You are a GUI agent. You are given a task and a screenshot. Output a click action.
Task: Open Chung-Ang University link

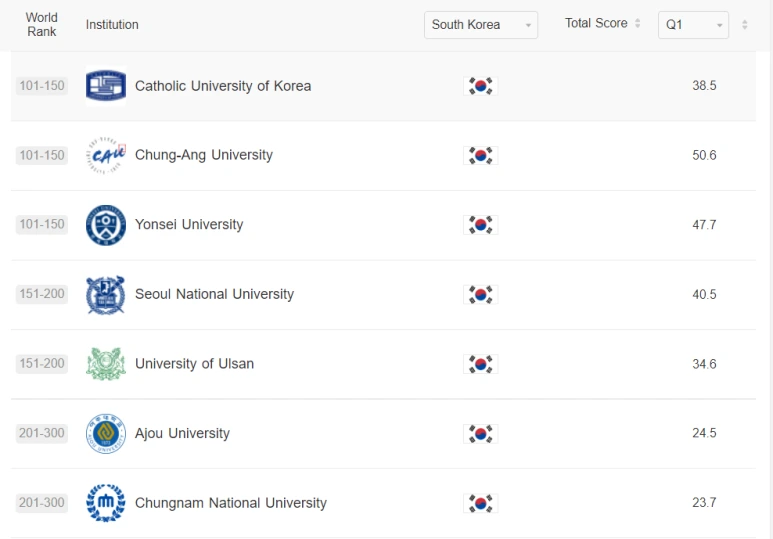204,155
